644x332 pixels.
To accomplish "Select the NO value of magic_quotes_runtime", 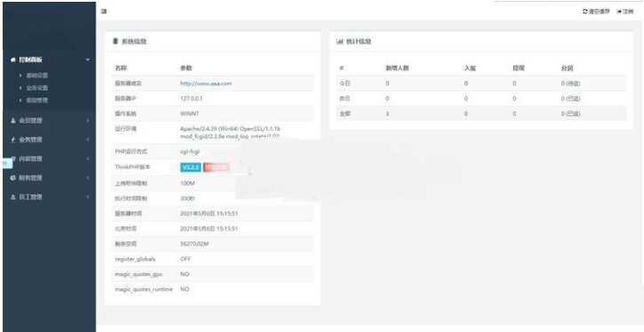I will pos(185,289).
